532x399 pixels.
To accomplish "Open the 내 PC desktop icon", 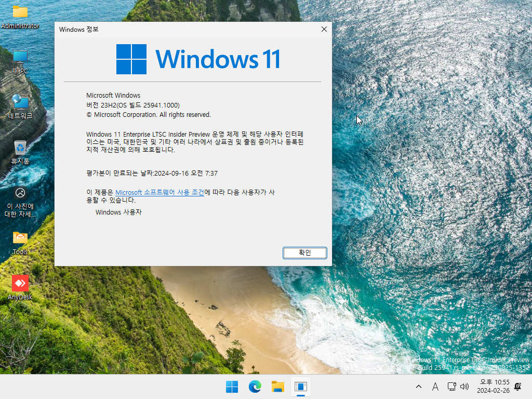I will [20, 62].
